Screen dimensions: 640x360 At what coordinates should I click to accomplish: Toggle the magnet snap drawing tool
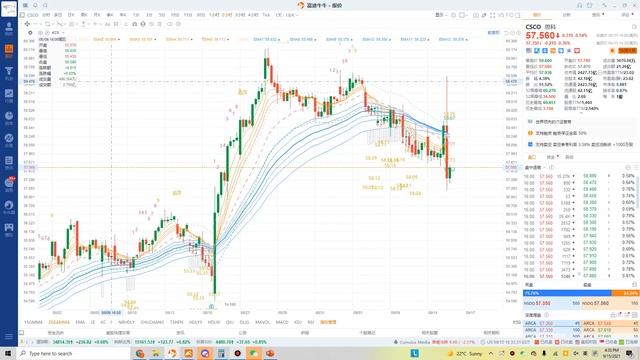134,24
